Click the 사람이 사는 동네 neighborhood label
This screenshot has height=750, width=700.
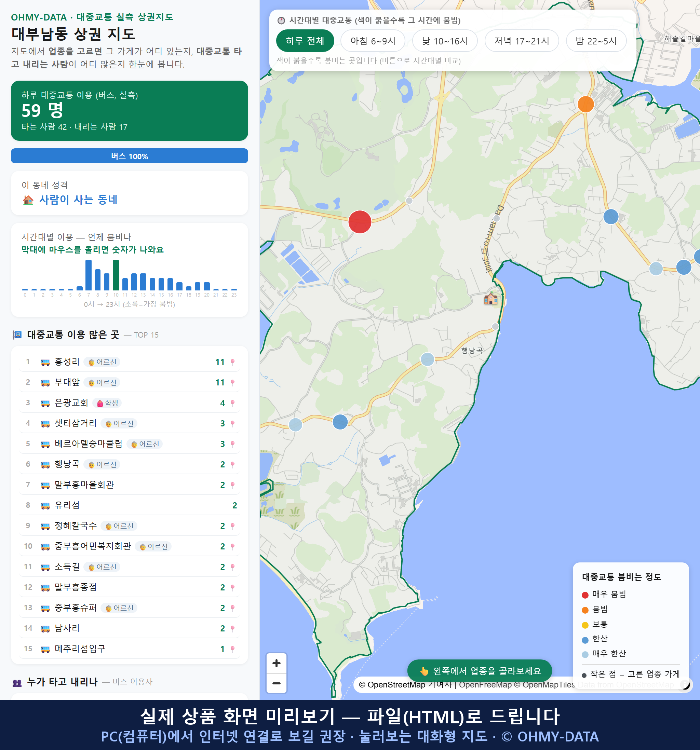point(79,200)
